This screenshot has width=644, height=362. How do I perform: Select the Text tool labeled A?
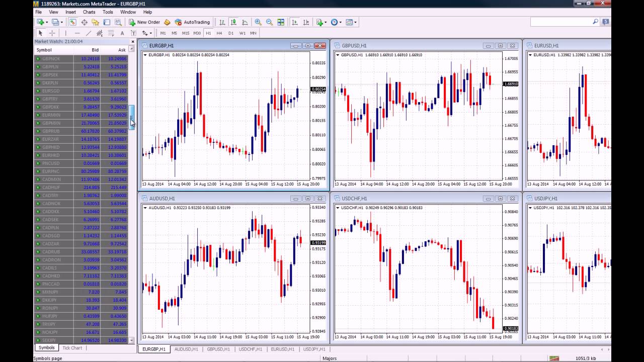122,33
